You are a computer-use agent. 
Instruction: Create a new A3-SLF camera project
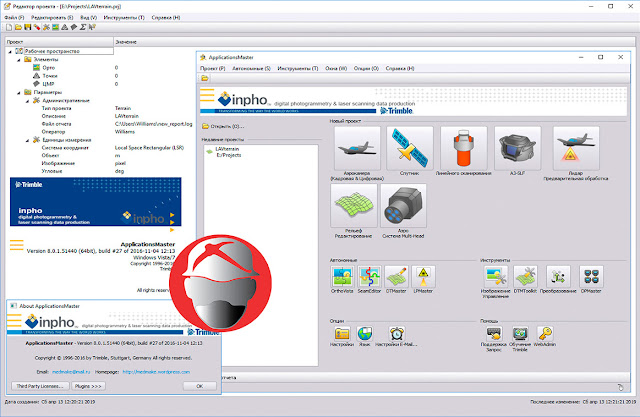coord(518,148)
